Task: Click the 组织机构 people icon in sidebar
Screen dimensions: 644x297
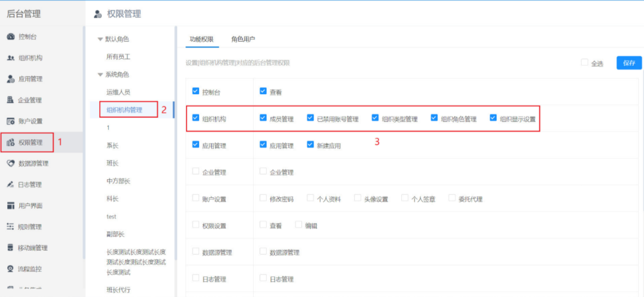Action: (11, 58)
